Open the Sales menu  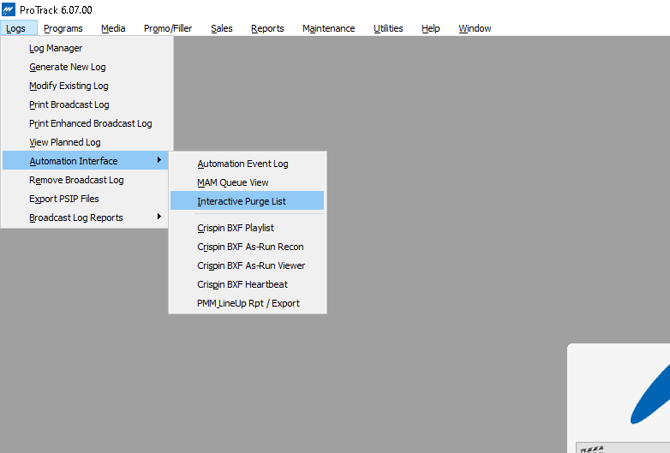pyautogui.click(x=222, y=28)
